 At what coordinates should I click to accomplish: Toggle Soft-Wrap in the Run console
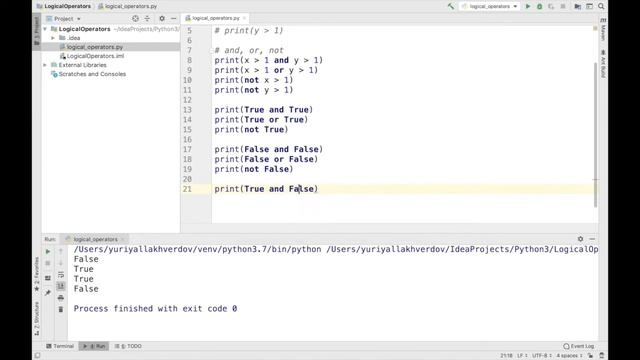tap(61, 275)
